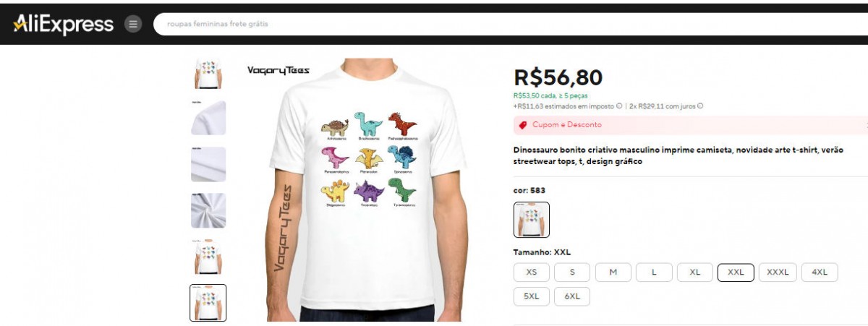Select the XL size option
868x326 pixels.
point(695,273)
